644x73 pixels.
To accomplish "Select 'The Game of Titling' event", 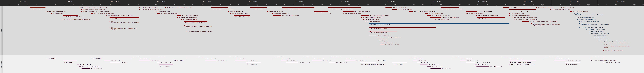I will [x=323, y=13].
